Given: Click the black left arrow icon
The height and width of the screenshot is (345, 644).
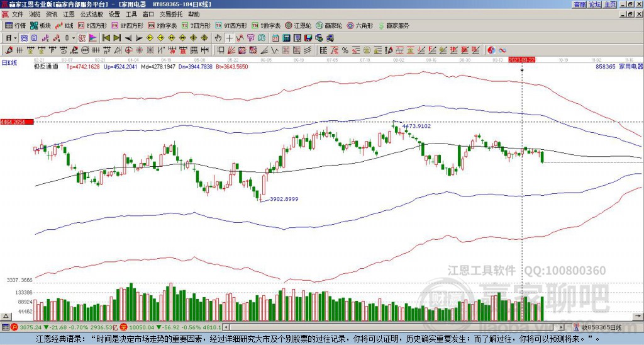Looking at the screenshot, I should [x=128, y=38].
